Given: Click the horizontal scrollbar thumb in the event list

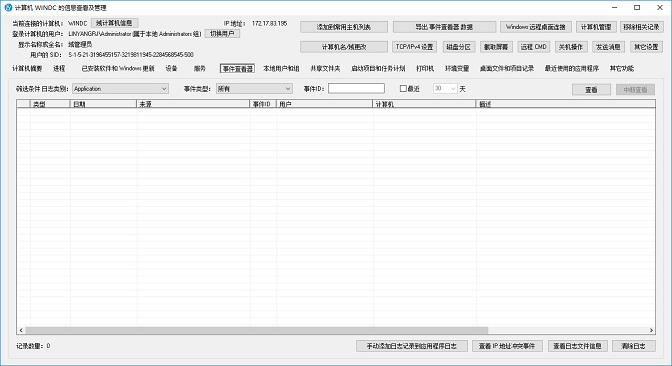Looking at the screenshot, I should [x=256, y=330].
